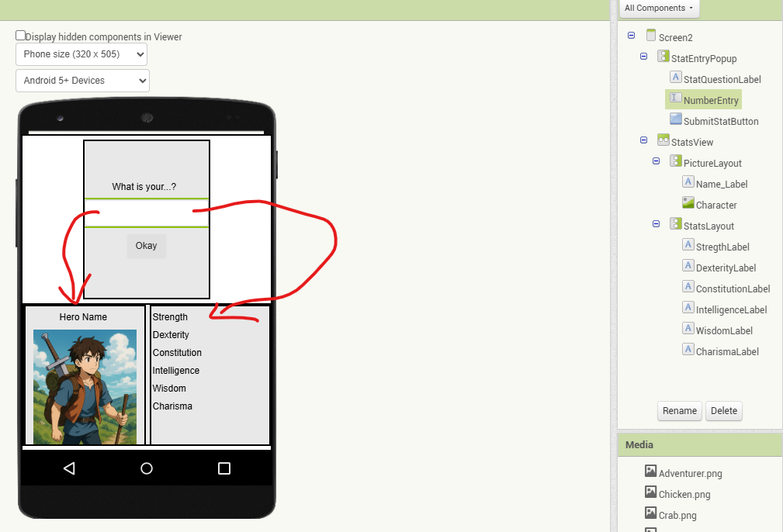Select the adventurer character image in preview

(85, 386)
